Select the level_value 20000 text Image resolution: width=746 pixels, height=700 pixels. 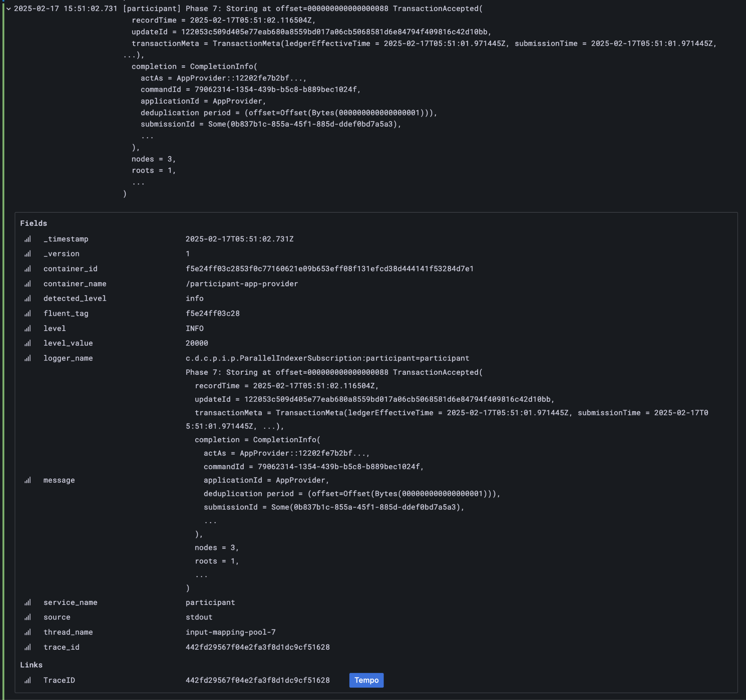pyautogui.click(x=197, y=343)
